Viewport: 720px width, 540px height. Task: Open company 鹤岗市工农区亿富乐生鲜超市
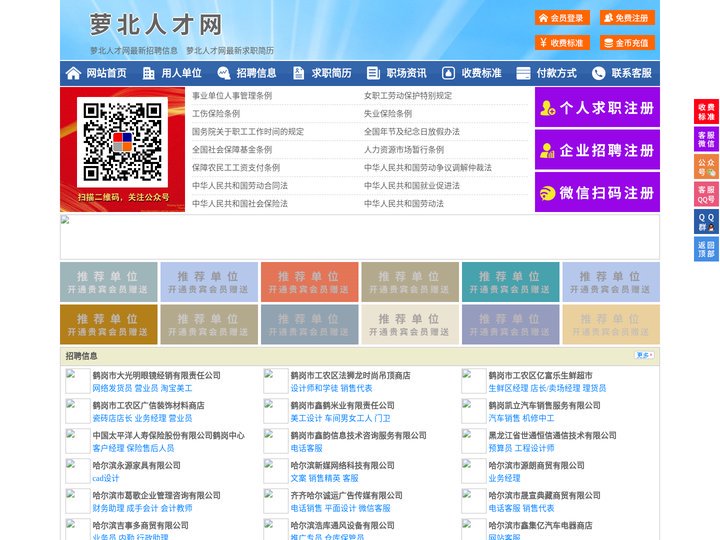540,375
